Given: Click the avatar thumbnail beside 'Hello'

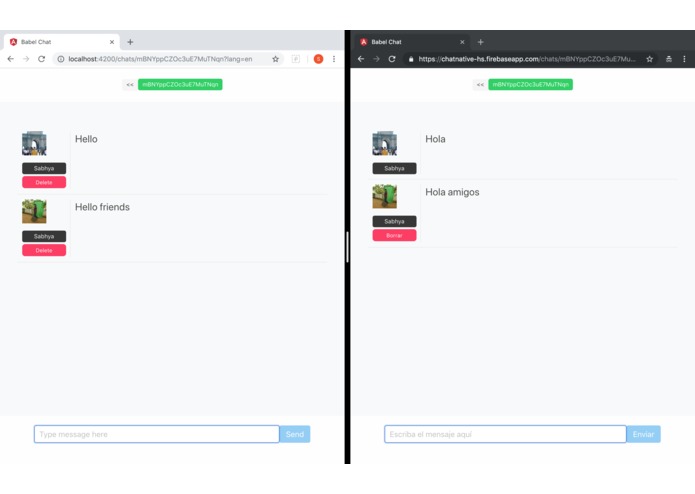Looking at the screenshot, I should (34, 144).
